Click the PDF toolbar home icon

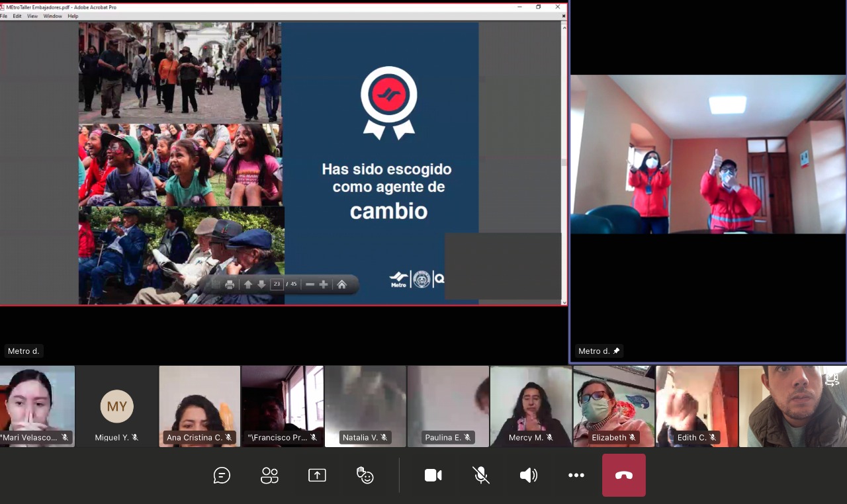341,284
